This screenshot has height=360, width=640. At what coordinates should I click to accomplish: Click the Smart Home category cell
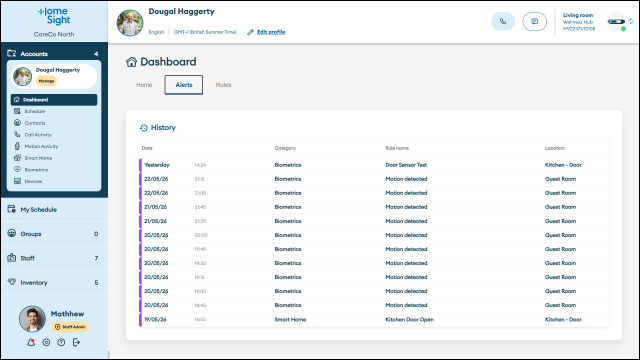(x=290, y=320)
